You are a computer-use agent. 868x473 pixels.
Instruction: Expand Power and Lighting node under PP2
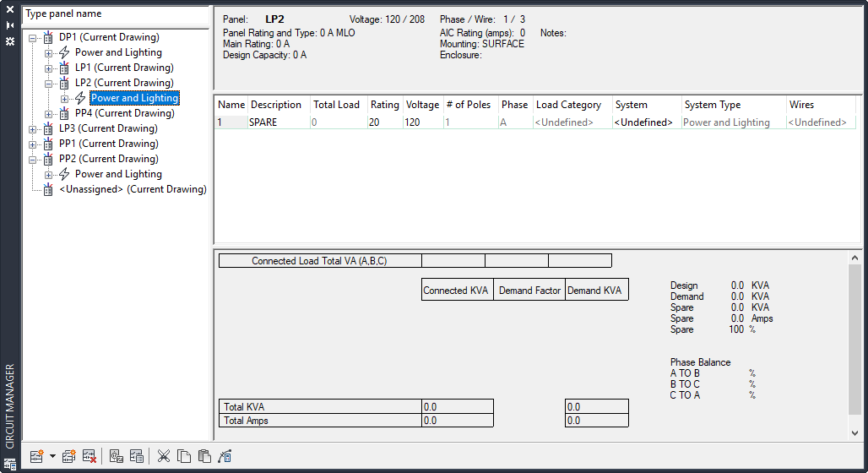pos(49,175)
